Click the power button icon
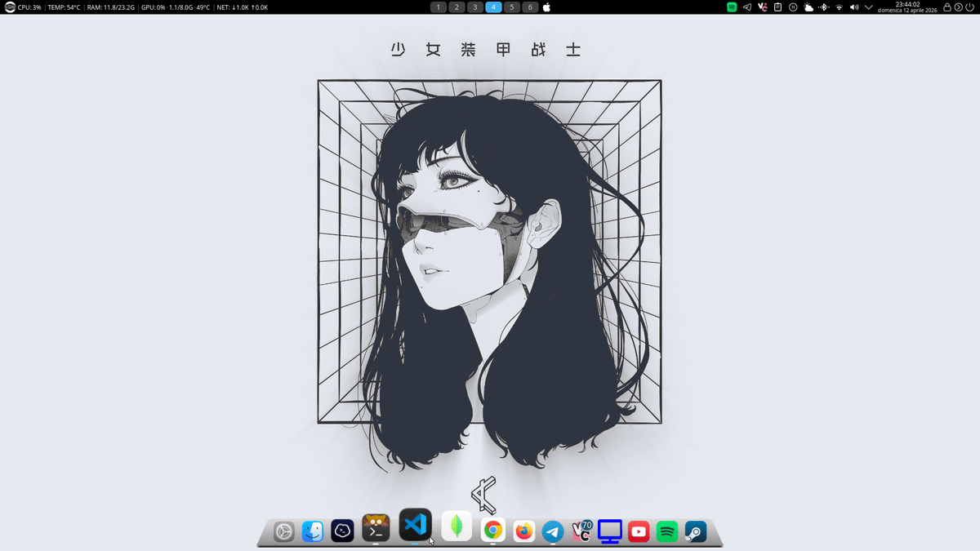 970,7
